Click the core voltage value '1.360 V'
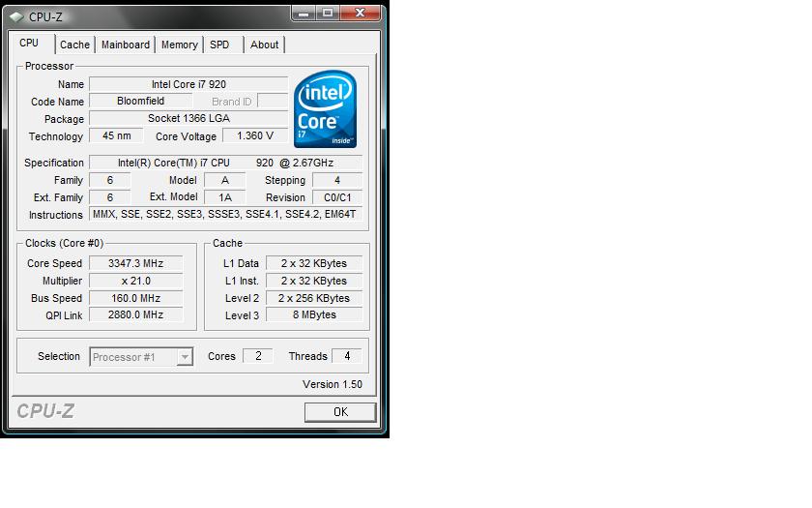The image size is (812, 508). pos(255,135)
